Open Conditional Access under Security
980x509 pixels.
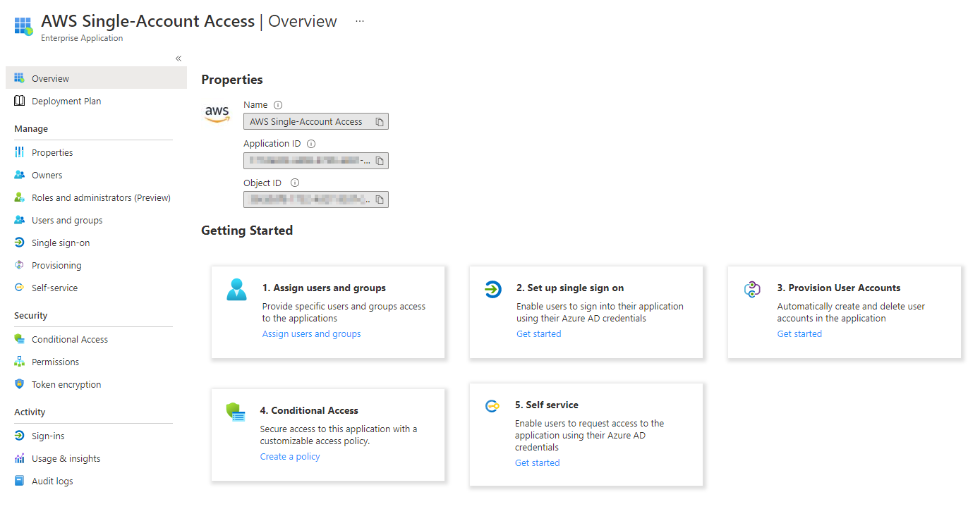pos(71,339)
